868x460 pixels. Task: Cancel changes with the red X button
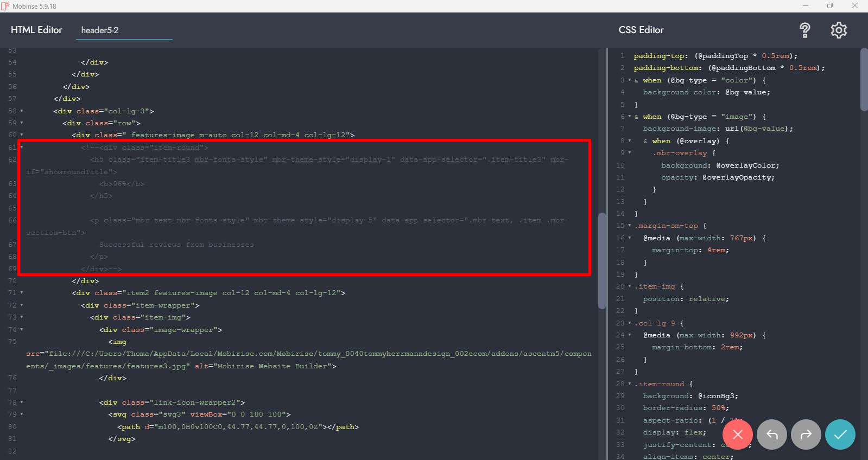pyautogui.click(x=737, y=435)
